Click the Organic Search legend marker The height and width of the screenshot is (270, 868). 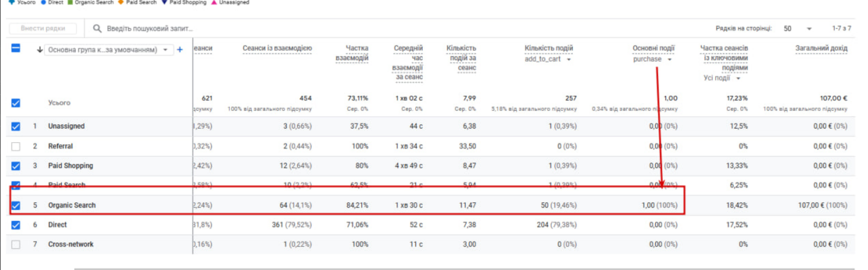click(70, 2)
